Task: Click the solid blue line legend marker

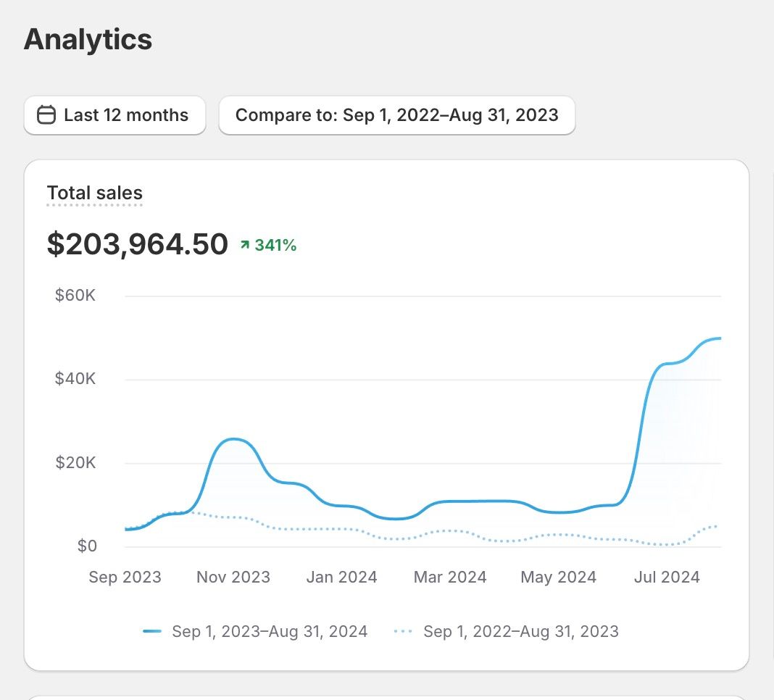Action: (x=152, y=632)
